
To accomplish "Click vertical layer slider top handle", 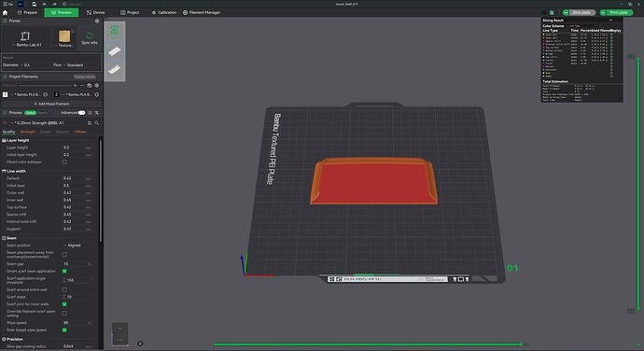I will point(638,59).
